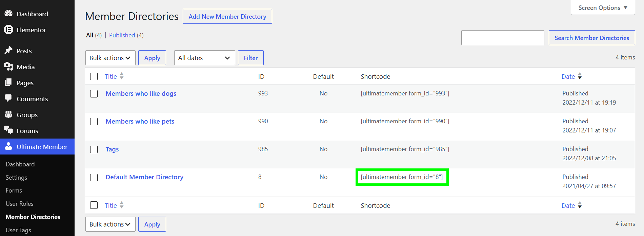The image size is (644, 236).
Task: Click the bottom Apply button
Action: [152, 224]
